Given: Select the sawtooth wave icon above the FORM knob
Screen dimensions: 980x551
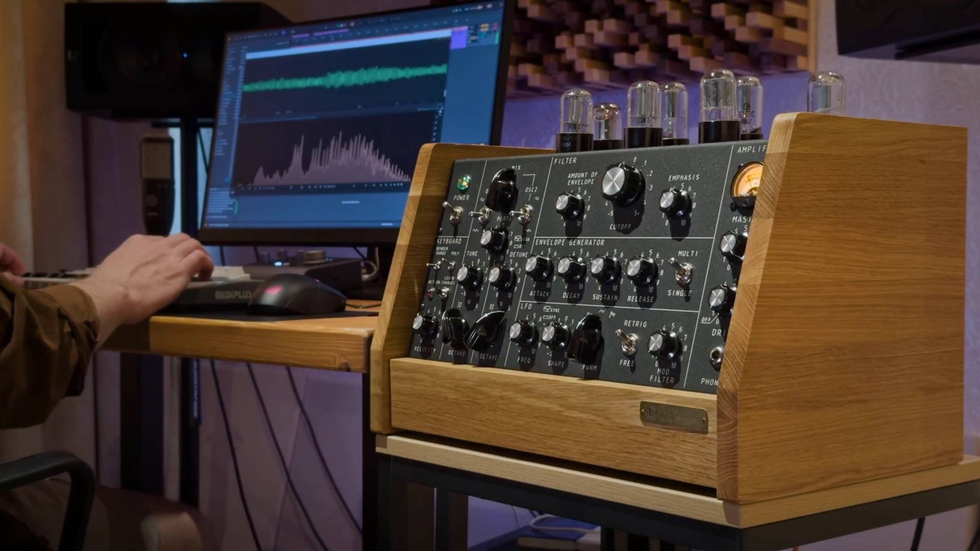Looking at the screenshot, I should coord(612,314).
